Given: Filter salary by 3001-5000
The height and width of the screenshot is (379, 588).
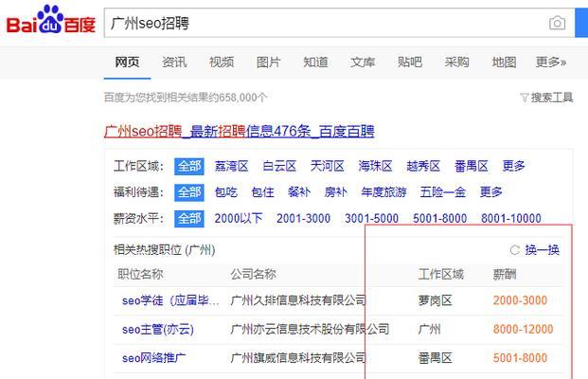Looking at the screenshot, I should (x=371, y=218).
